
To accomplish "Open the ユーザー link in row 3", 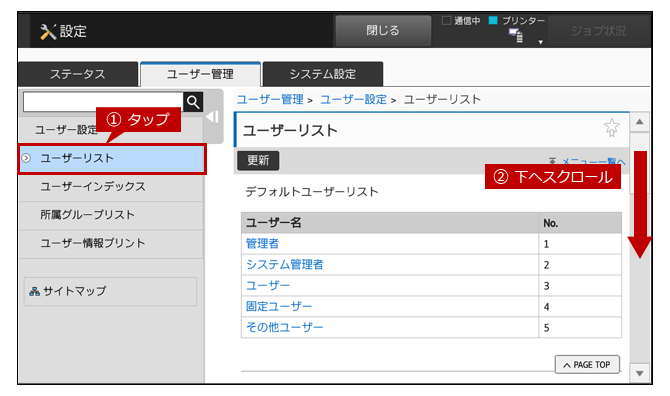I will 268,285.
